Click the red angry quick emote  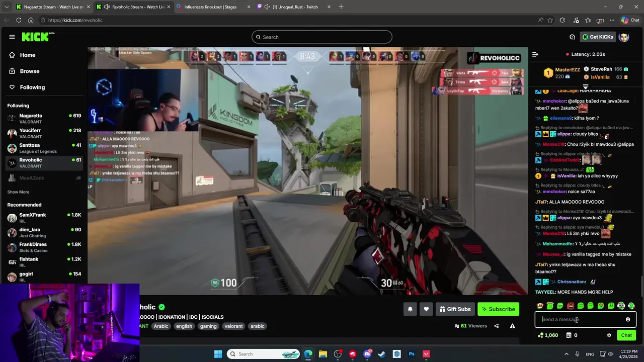571,306
